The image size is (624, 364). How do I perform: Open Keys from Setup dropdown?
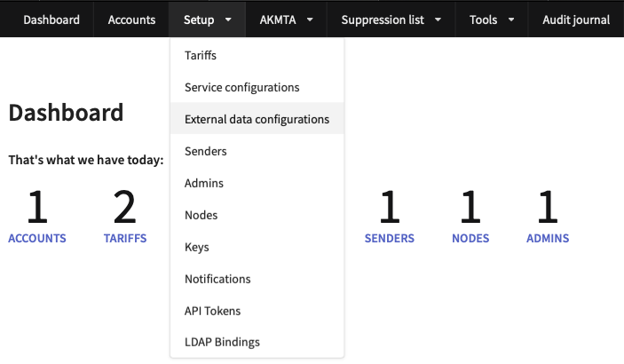pos(196,247)
